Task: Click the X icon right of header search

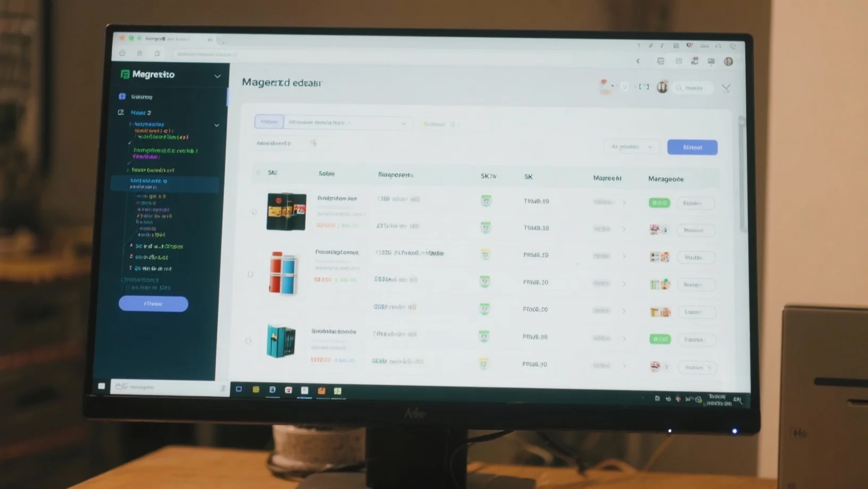Action: coord(726,88)
